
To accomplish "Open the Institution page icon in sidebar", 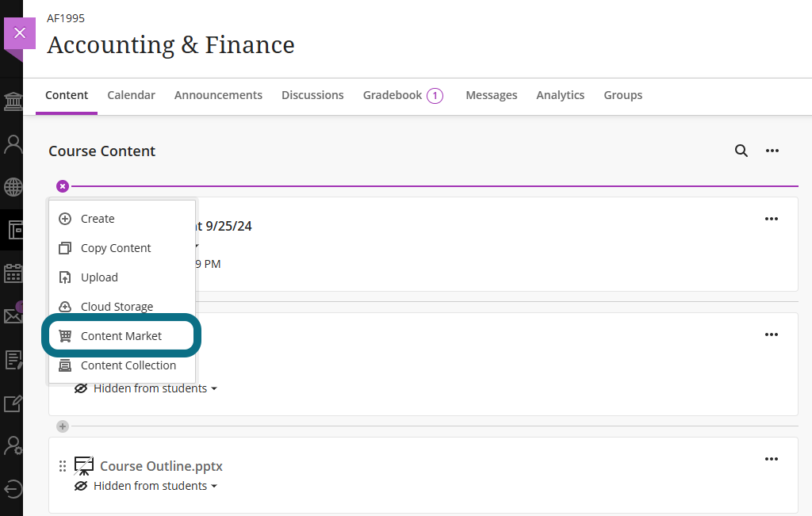I will pos(13,101).
